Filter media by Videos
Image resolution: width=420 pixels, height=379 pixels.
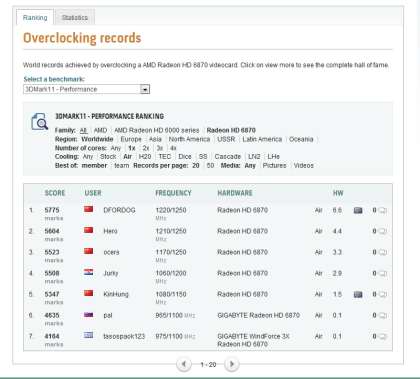[303, 166]
